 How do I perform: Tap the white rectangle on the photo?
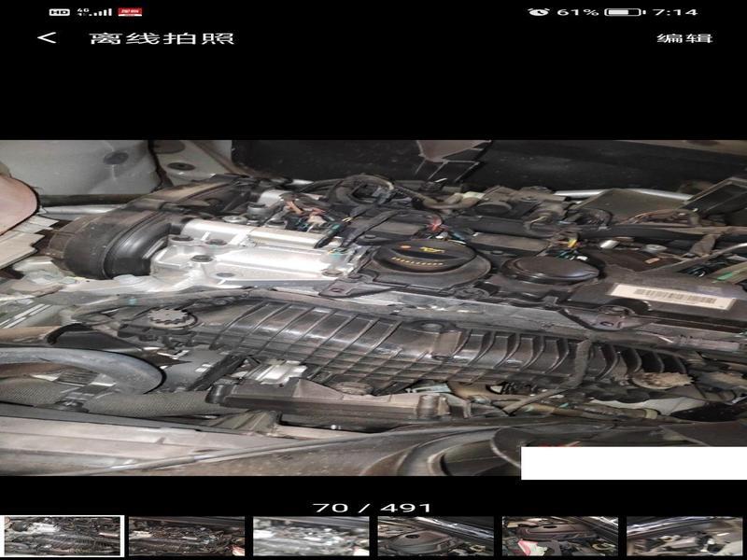633,463
